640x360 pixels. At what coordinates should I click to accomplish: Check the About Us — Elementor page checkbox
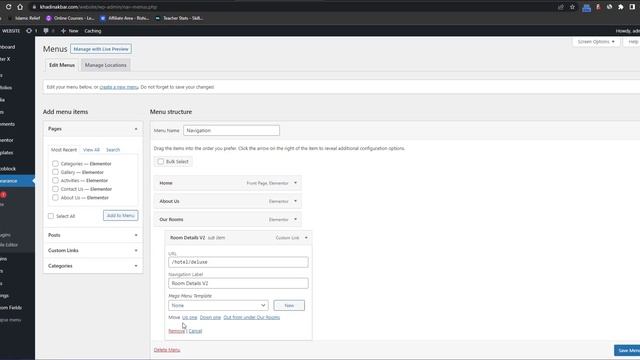pyautogui.click(x=55, y=198)
